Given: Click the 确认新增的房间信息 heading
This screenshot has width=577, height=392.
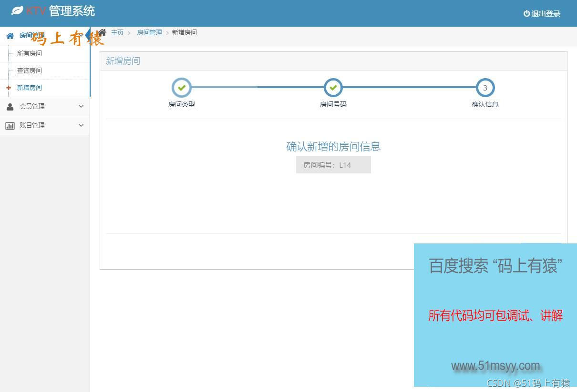Looking at the screenshot, I should coord(333,147).
